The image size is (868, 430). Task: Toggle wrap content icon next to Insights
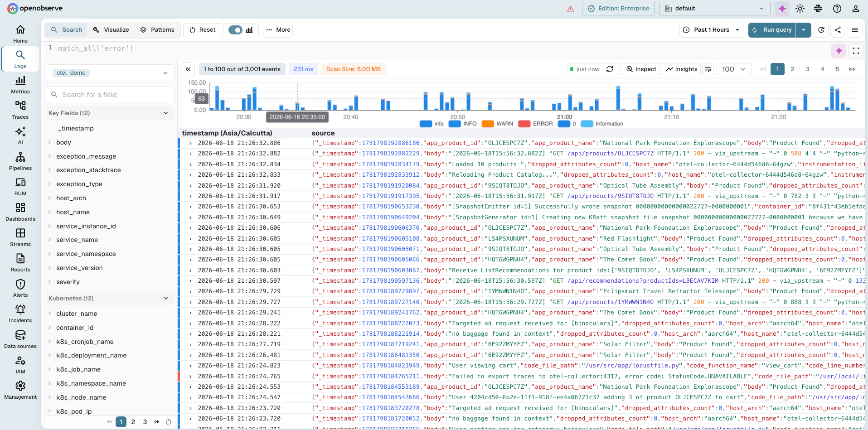(708, 69)
